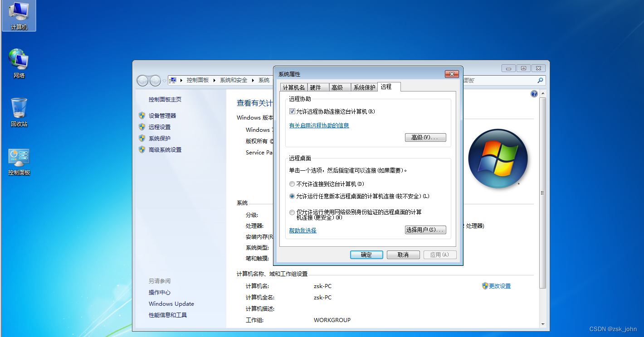This screenshot has width=644, height=337.
Task: Click 系统和安全 in the address bar
Action: tap(234, 80)
